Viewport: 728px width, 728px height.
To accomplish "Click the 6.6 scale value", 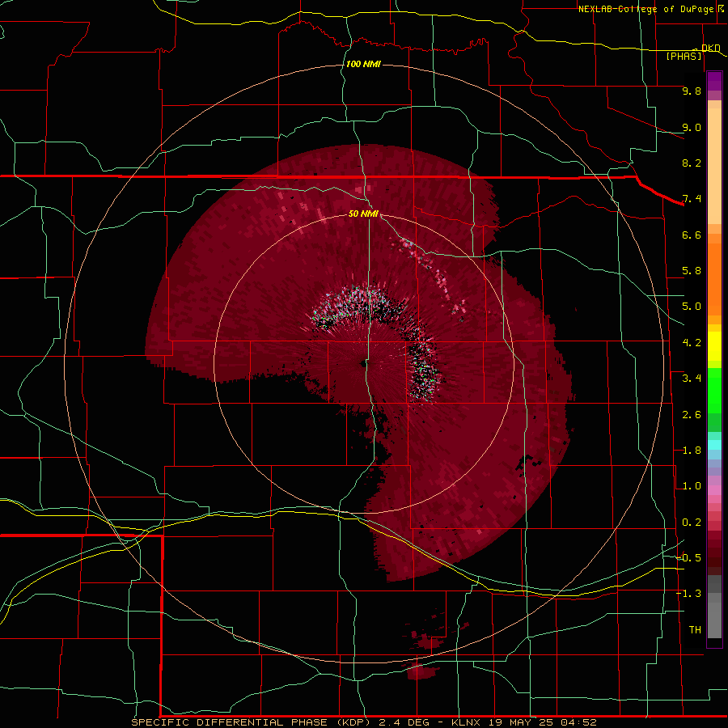I will point(692,235).
